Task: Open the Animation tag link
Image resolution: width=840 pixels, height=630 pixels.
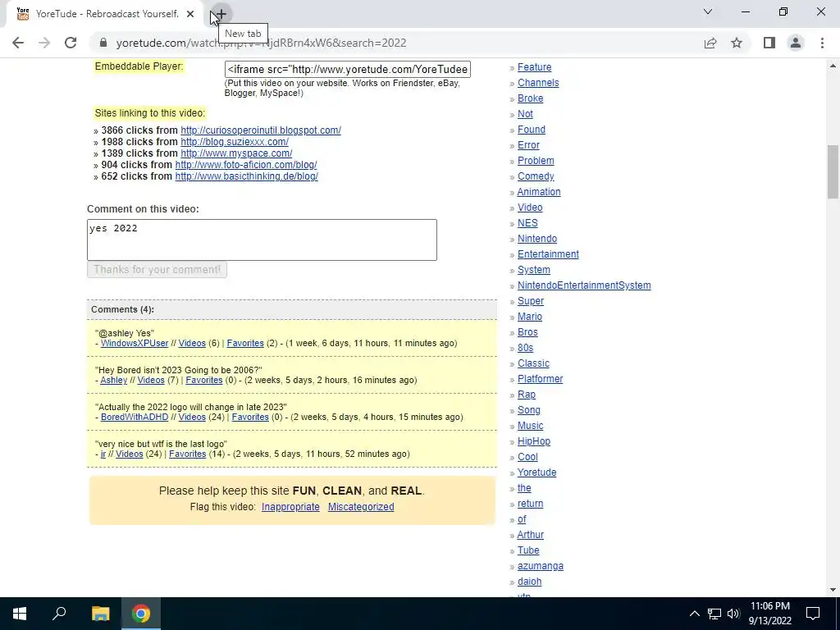Action: tap(539, 192)
